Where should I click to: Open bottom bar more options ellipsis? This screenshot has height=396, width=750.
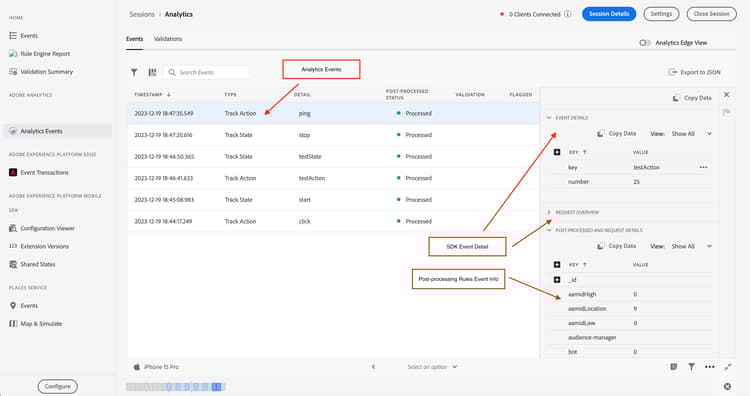click(x=709, y=367)
